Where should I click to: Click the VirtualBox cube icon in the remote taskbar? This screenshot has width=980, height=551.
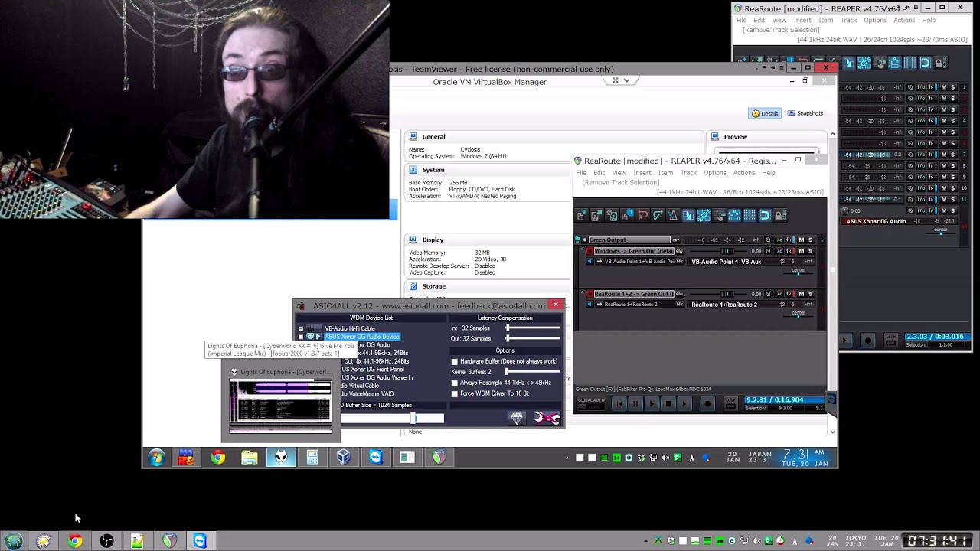343,458
